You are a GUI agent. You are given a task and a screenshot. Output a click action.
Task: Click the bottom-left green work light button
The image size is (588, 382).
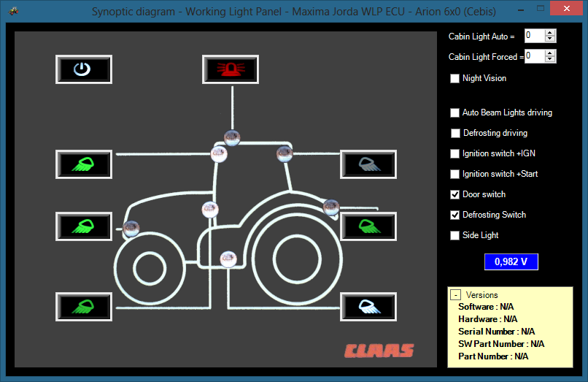[84, 307]
